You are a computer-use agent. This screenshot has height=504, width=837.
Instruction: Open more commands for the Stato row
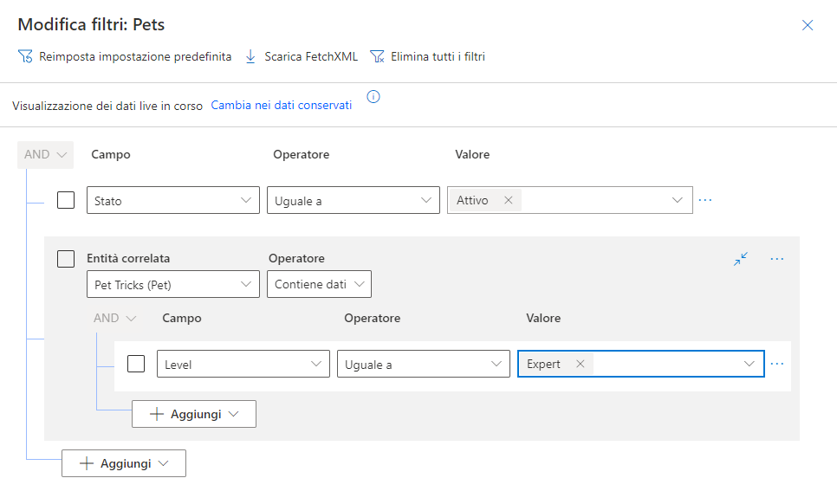pyautogui.click(x=705, y=200)
